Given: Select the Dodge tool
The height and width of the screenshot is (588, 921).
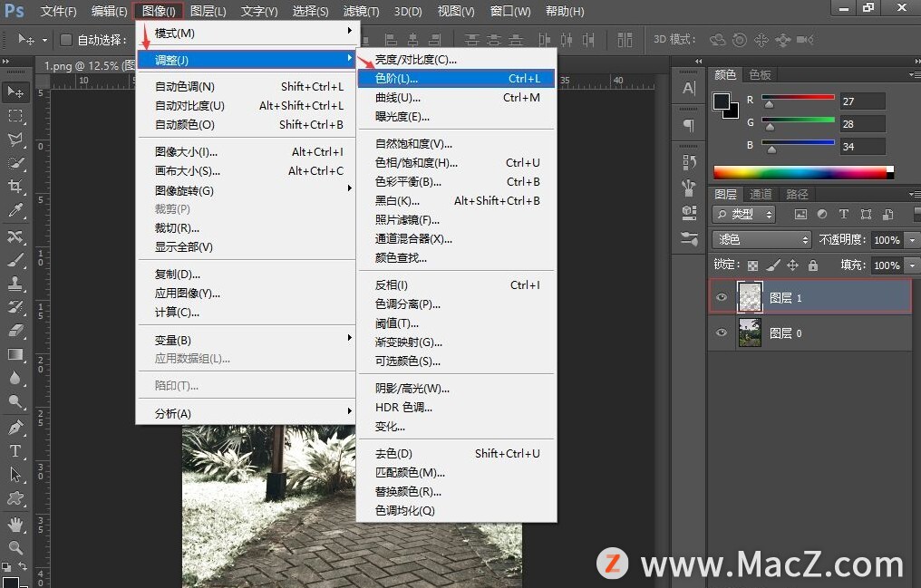Looking at the screenshot, I should coord(15,402).
